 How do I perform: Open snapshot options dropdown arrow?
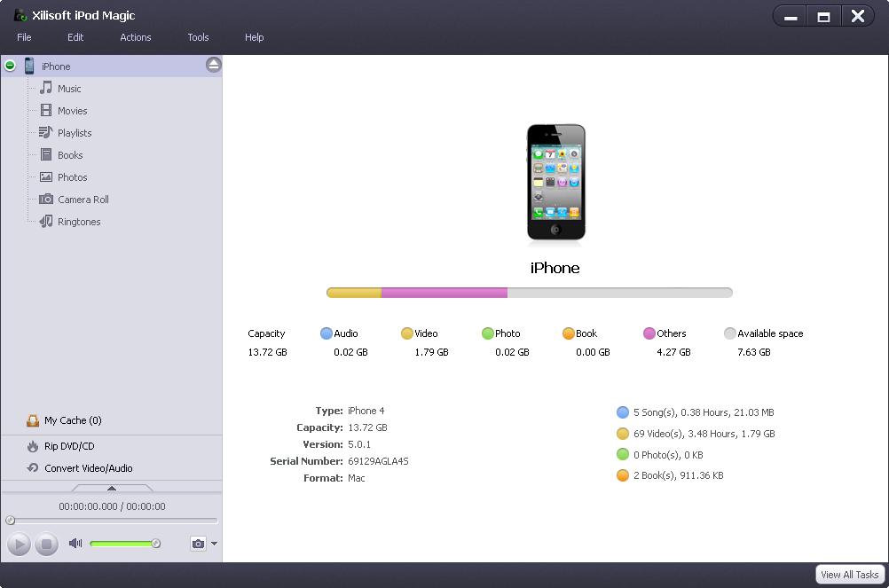(x=214, y=544)
